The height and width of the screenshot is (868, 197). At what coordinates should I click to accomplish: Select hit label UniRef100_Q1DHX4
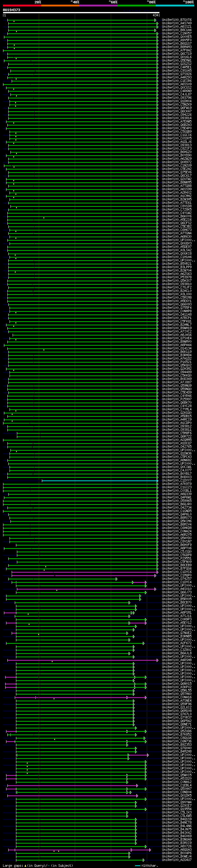tap(177, 101)
